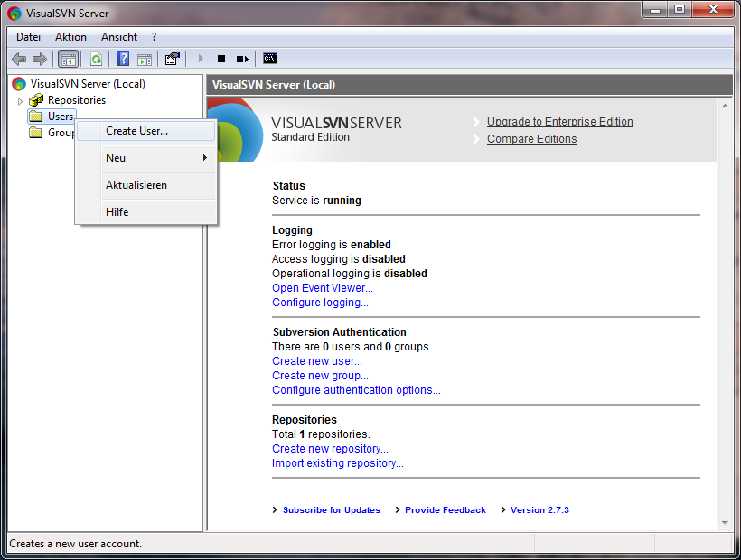This screenshot has width=741, height=560.
Task: Click the Repositories node icon in the tree
Action: coord(36,100)
